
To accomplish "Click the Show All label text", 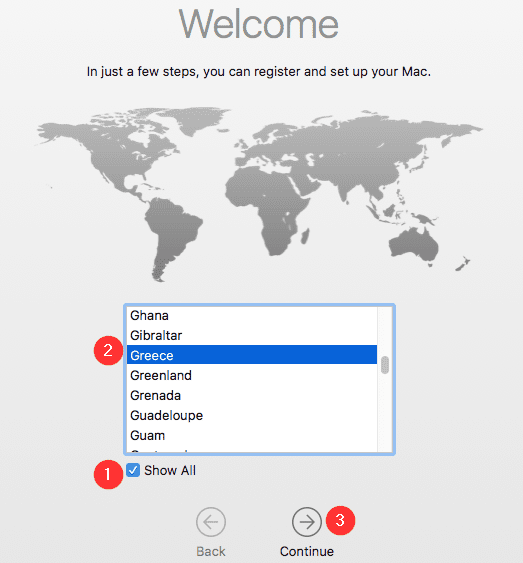I will (170, 470).
